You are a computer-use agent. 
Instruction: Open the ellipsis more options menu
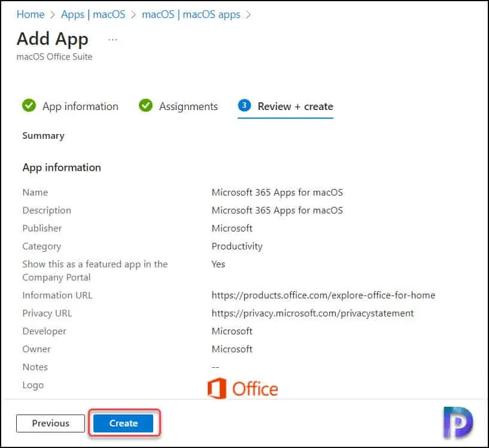coord(113,39)
